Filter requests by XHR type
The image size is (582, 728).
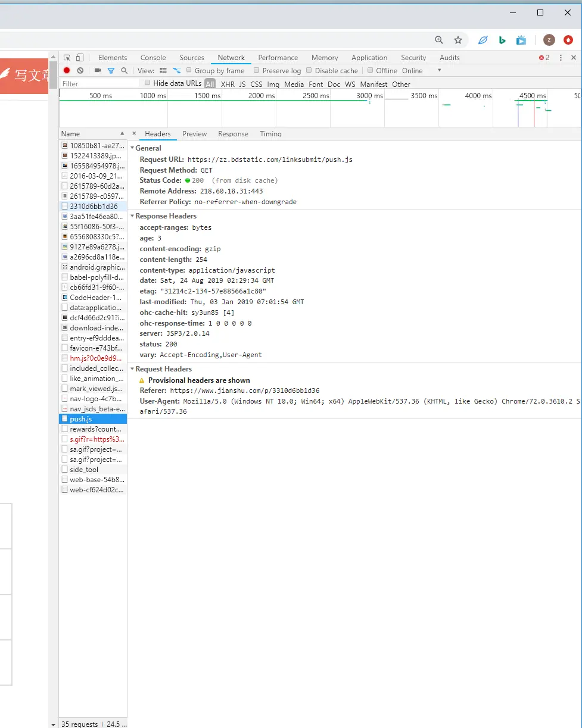coord(228,85)
